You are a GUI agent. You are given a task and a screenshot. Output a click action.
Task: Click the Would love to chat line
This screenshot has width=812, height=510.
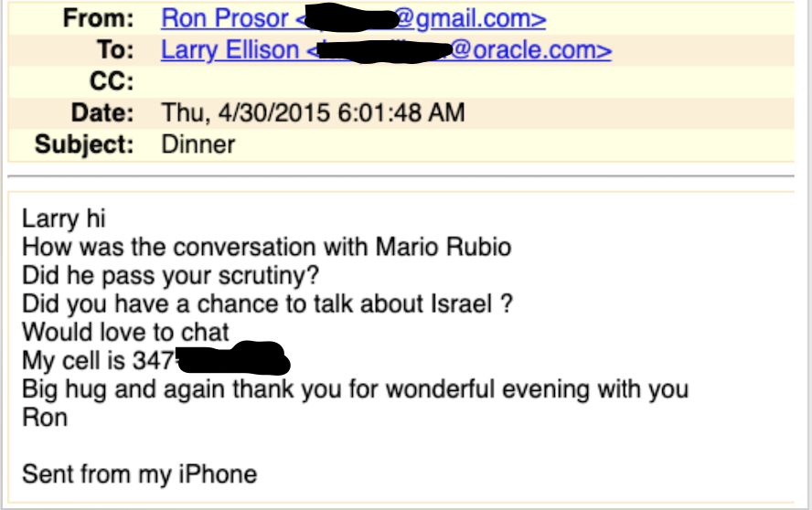[125, 331]
